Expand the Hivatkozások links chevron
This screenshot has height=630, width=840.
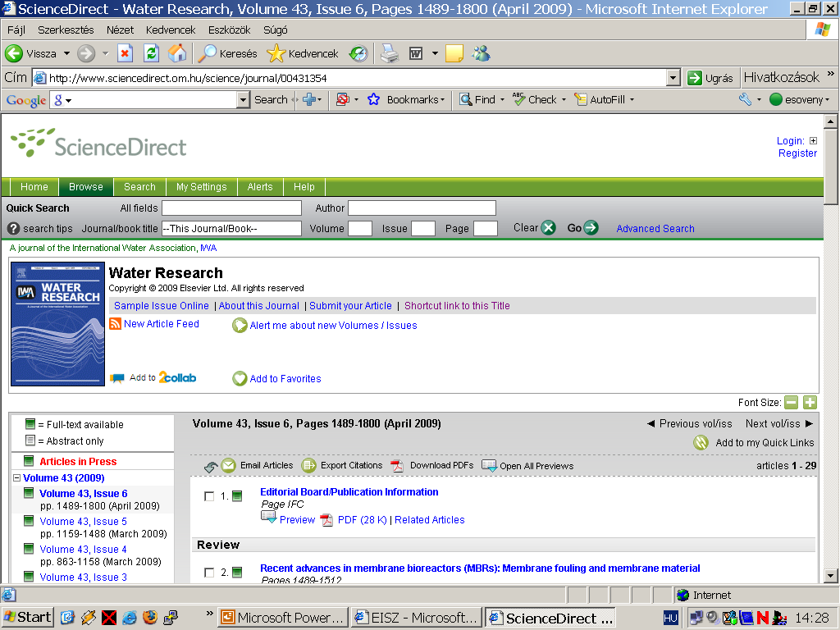pyautogui.click(x=830, y=73)
